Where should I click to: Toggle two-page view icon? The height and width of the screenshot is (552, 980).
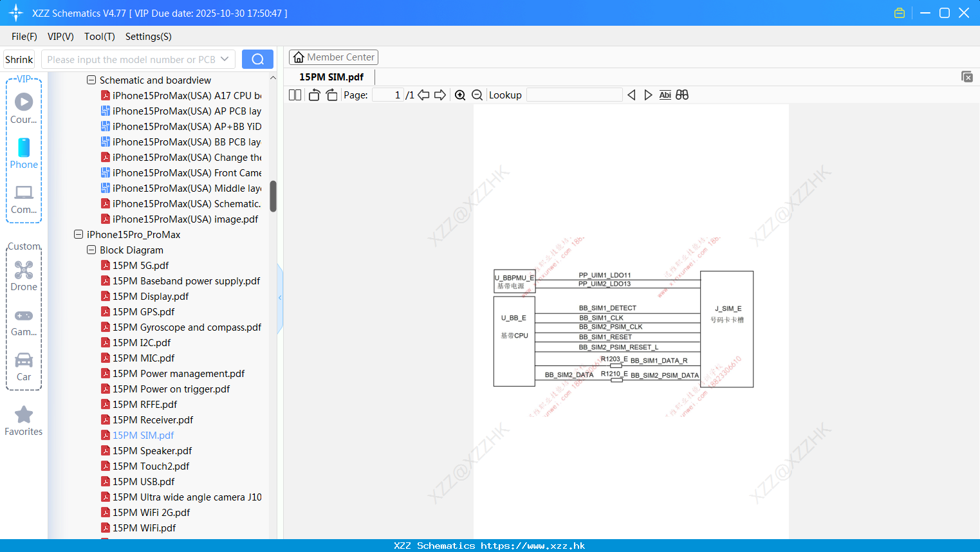click(x=295, y=95)
